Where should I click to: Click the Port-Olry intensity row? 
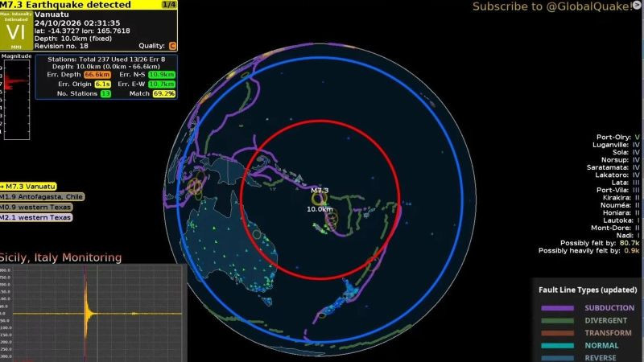click(x=618, y=137)
